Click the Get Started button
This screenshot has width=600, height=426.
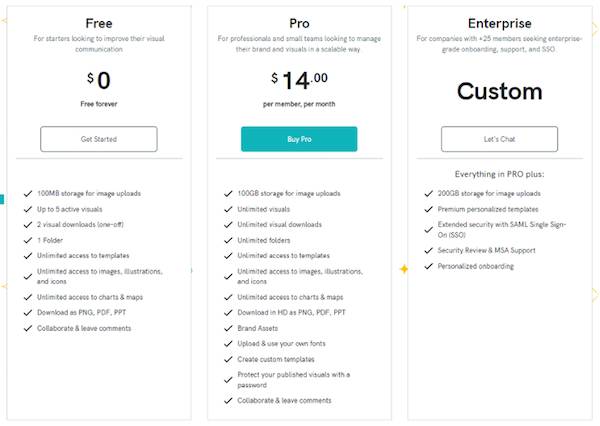tap(98, 139)
